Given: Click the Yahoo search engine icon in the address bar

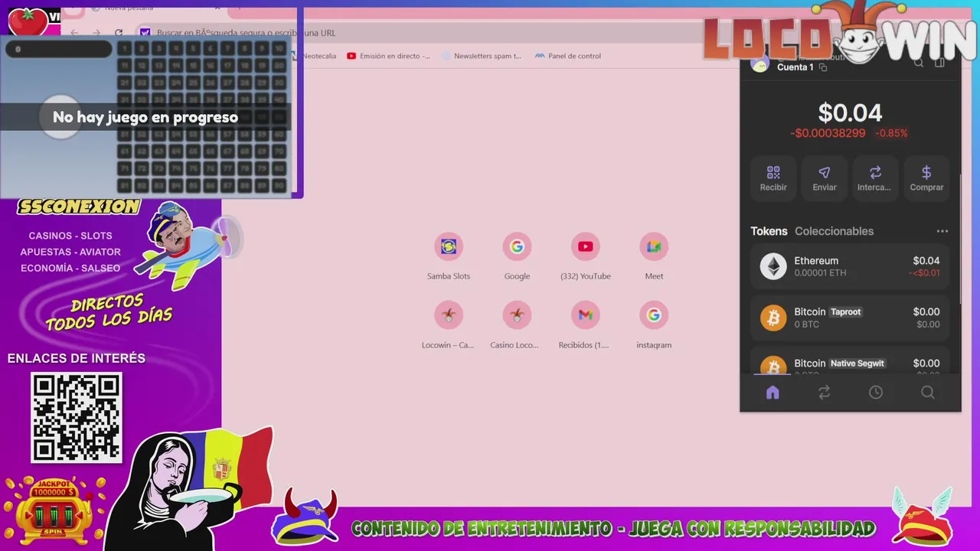Looking at the screenshot, I should 145,33.
